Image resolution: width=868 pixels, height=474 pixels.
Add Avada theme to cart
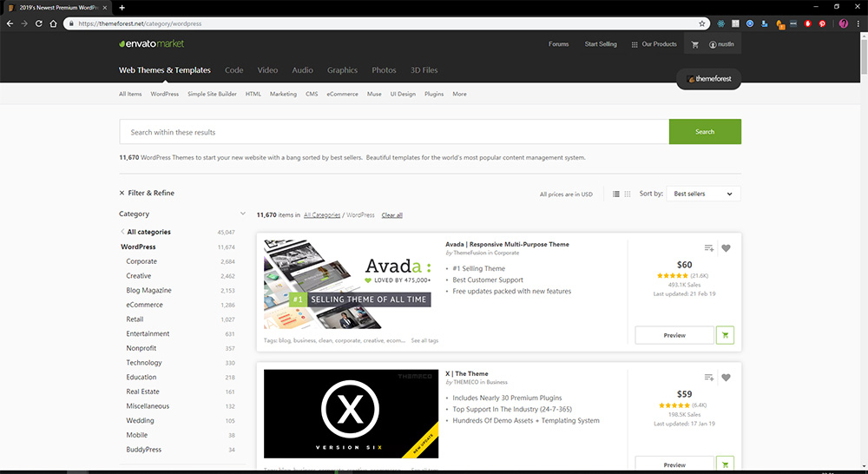pos(725,335)
